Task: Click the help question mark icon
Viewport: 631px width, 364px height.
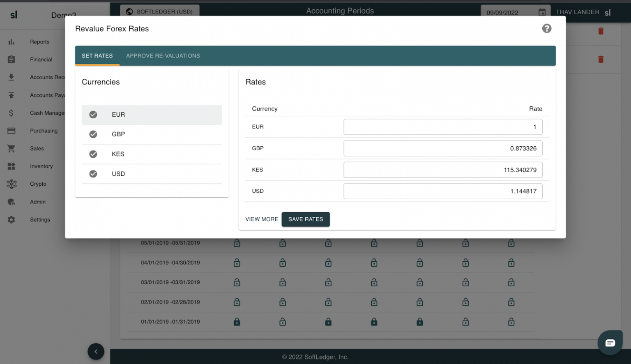Action: click(546, 28)
